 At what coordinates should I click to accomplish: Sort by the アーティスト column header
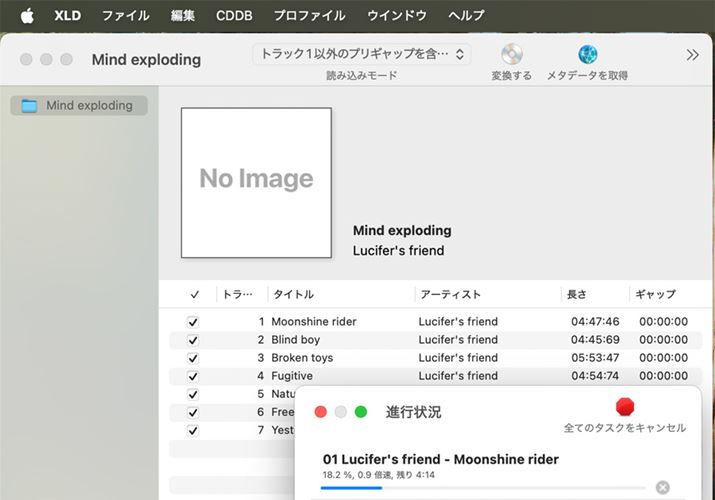coord(450,294)
